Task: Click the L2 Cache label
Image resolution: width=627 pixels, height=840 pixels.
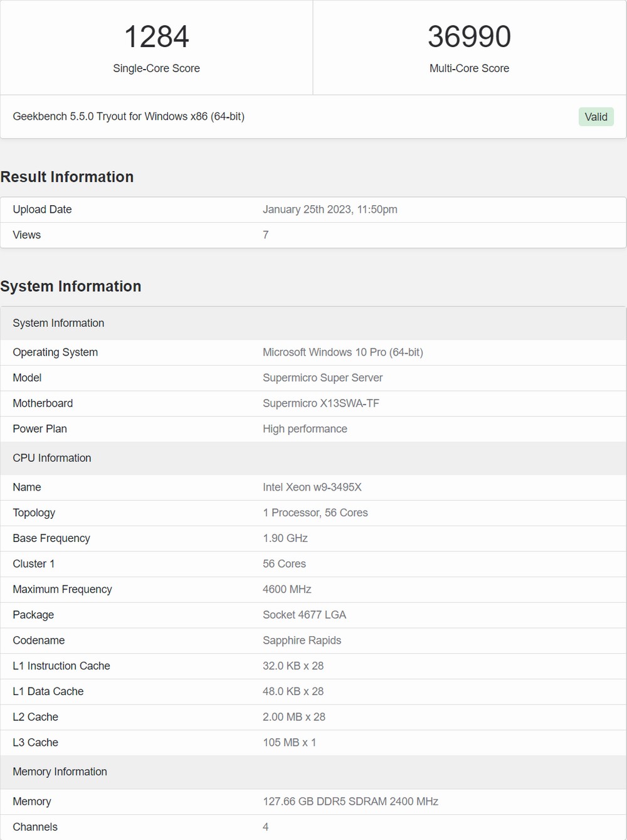Action: 36,717
